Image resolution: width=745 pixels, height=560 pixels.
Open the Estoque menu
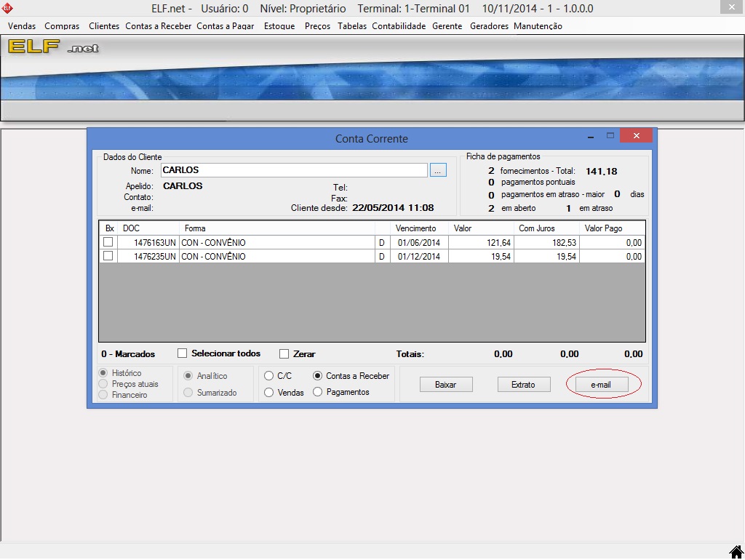(279, 26)
